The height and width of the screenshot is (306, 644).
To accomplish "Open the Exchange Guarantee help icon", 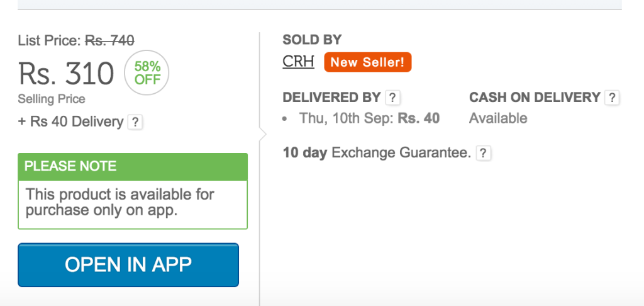I will tap(483, 152).
